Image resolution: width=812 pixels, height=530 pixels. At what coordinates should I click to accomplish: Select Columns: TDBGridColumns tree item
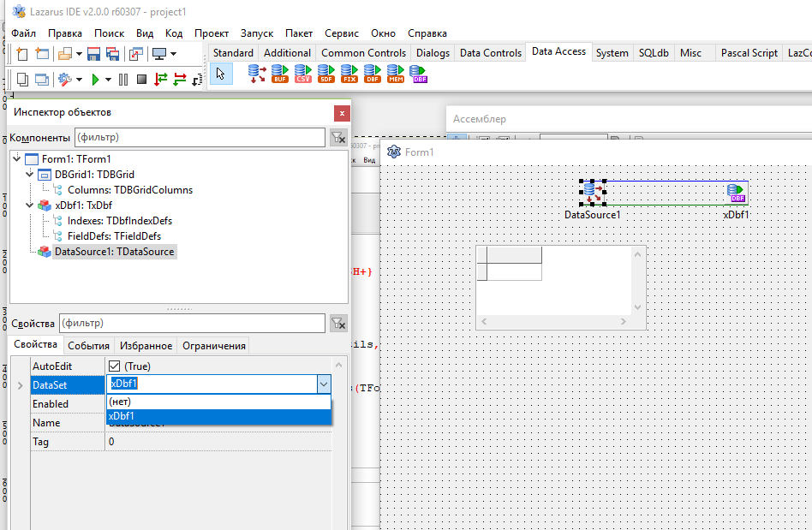[130, 190]
